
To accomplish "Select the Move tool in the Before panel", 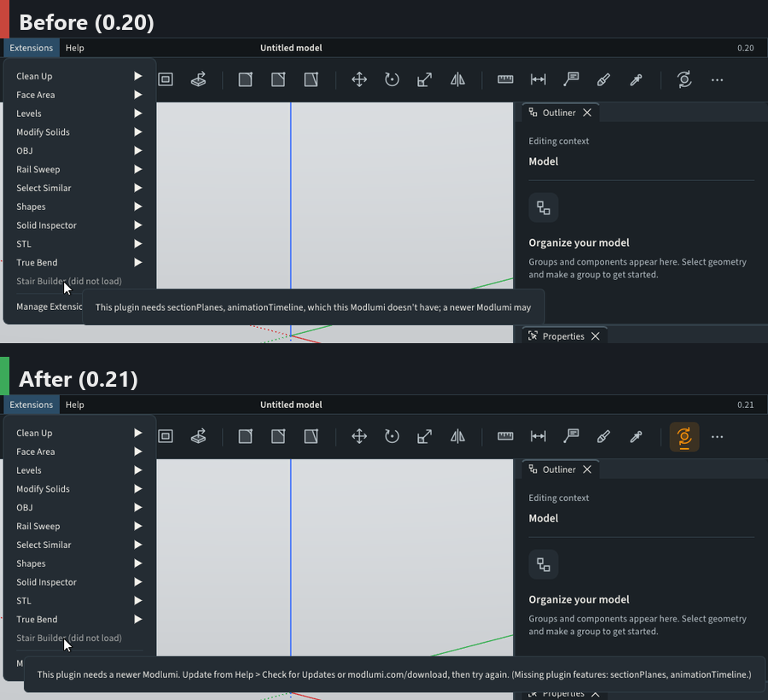I will (359, 79).
